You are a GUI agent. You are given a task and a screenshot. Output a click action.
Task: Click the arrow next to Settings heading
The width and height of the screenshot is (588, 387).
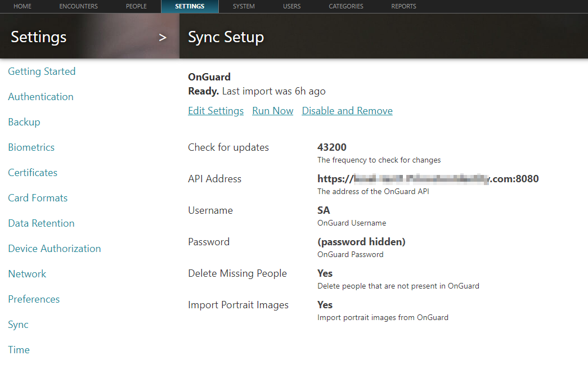[x=163, y=38]
